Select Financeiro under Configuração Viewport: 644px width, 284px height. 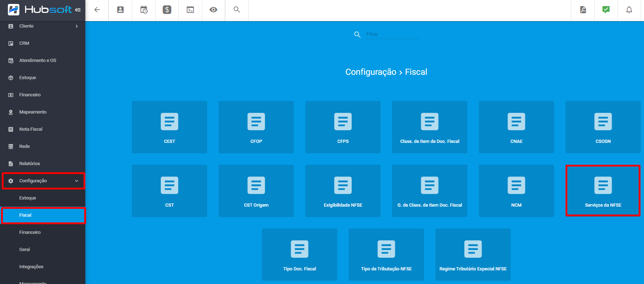43,232
